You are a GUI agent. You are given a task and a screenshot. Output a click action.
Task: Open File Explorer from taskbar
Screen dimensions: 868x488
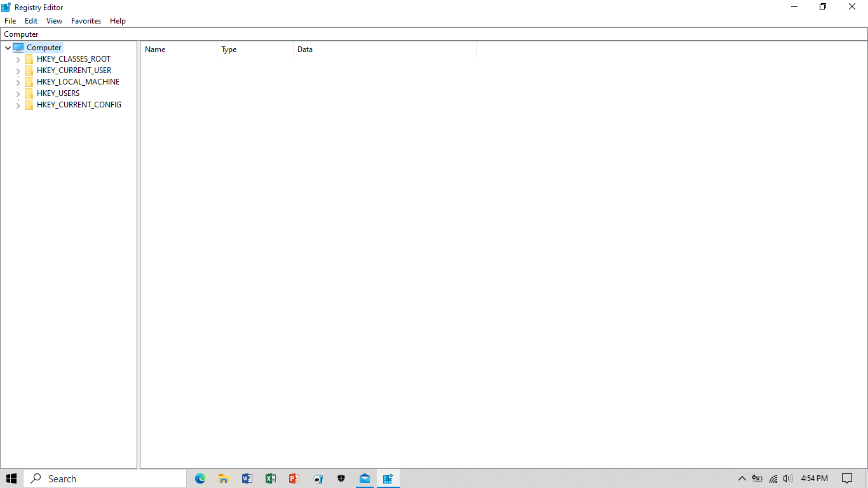tap(224, 478)
